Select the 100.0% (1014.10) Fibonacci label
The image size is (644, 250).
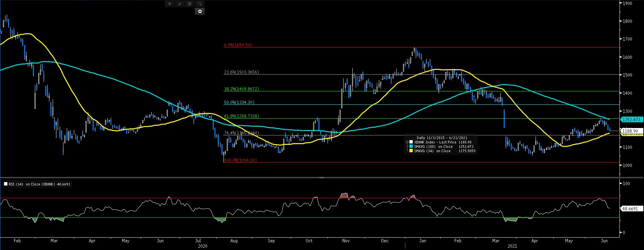click(240, 160)
